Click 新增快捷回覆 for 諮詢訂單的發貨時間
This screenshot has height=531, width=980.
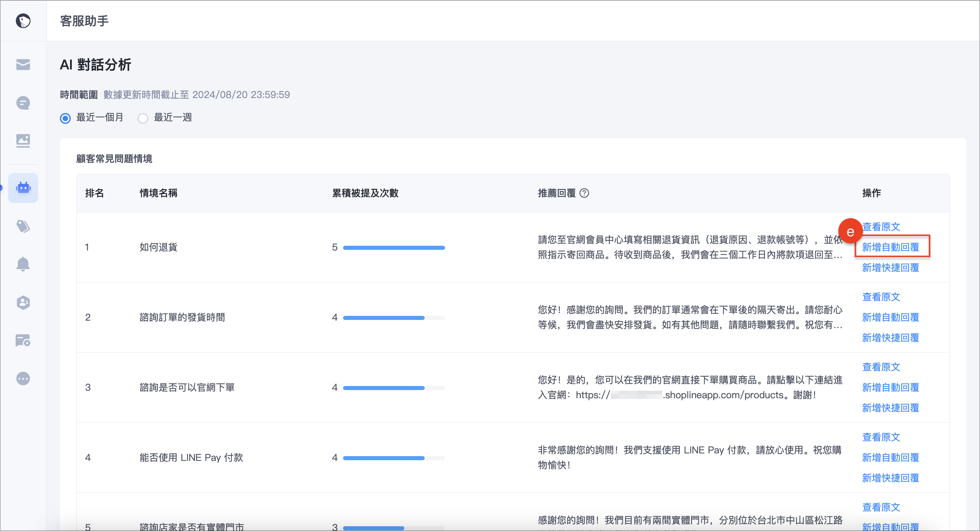tap(890, 338)
